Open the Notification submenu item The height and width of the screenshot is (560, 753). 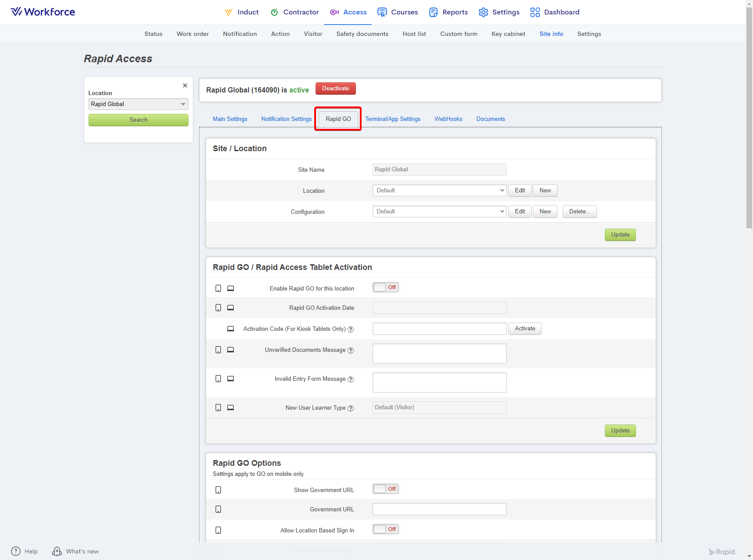240,34
